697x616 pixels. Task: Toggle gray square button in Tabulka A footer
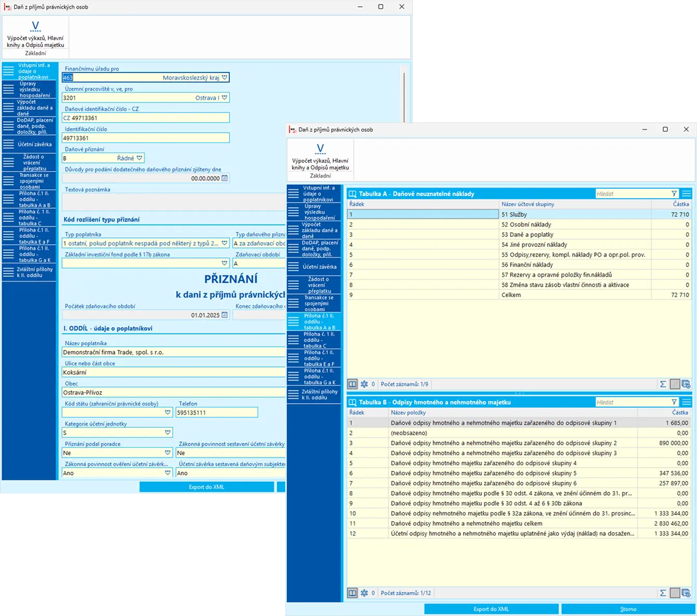(675, 384)
